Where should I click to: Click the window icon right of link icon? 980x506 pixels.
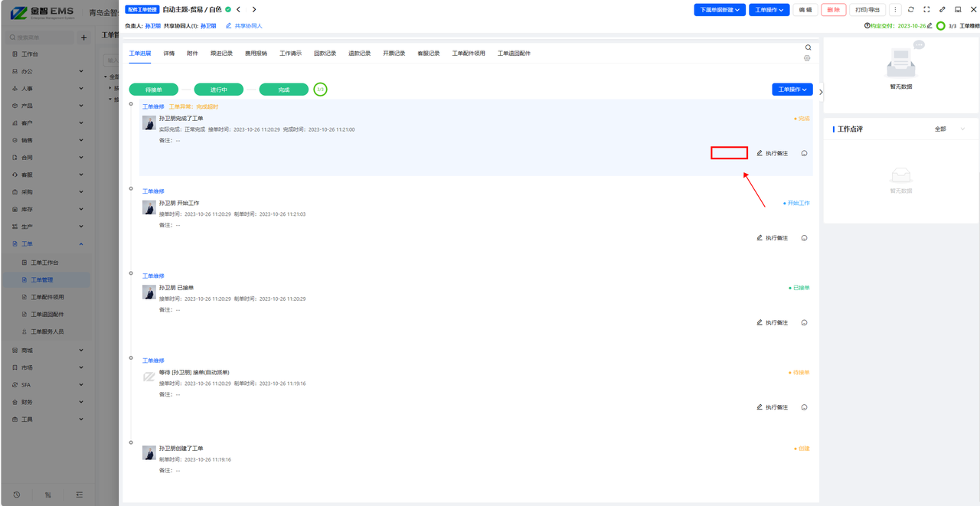tap(958, 10)
